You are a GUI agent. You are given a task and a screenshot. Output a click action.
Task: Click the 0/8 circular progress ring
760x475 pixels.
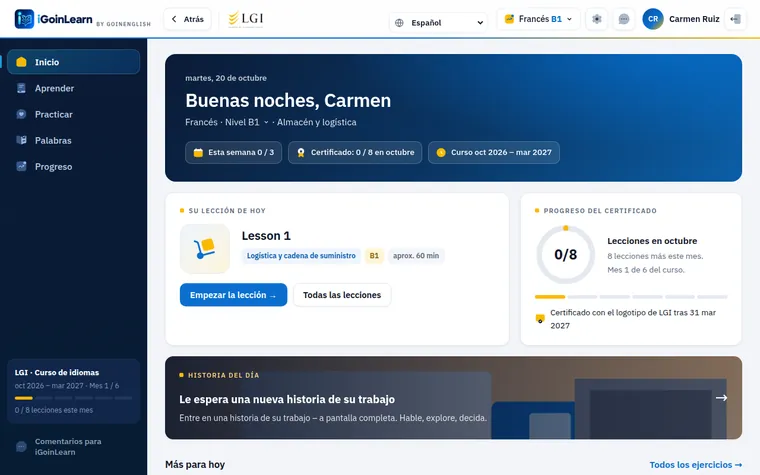pyautogui.click(x=565, y=254)
